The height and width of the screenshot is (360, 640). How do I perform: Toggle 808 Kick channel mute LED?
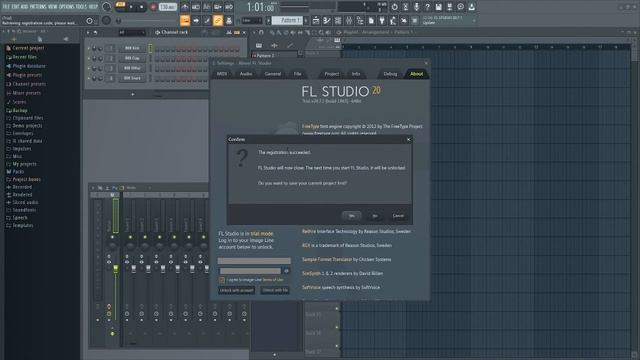coord(89,48)
